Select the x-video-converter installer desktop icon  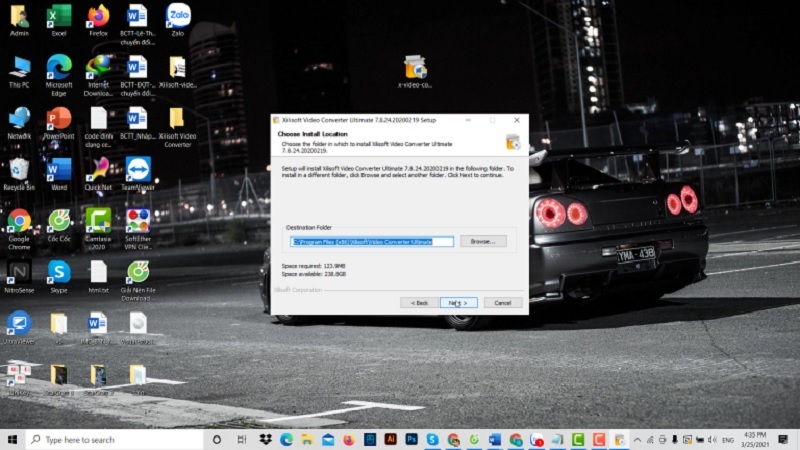click(x=415, y=68)
